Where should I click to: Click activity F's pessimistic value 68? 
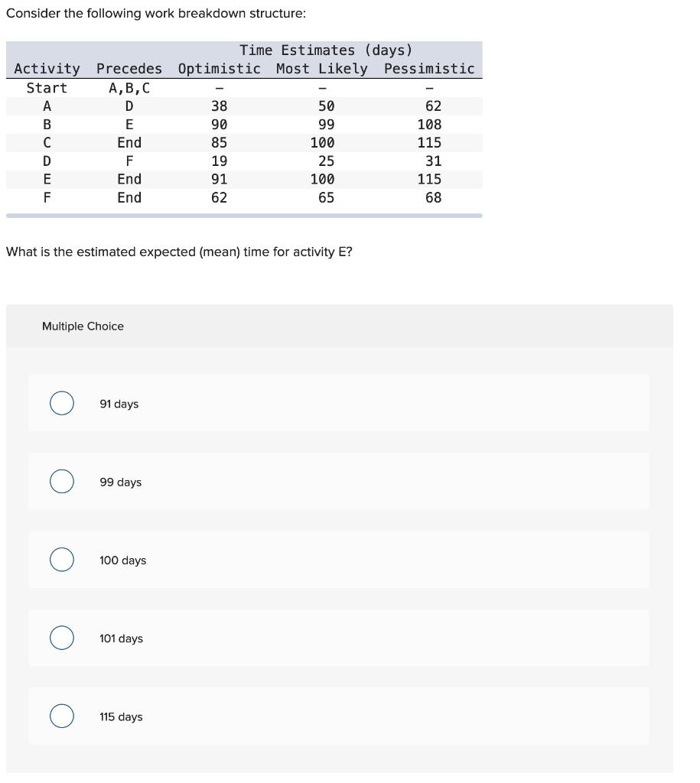click(x=433, y=197)
